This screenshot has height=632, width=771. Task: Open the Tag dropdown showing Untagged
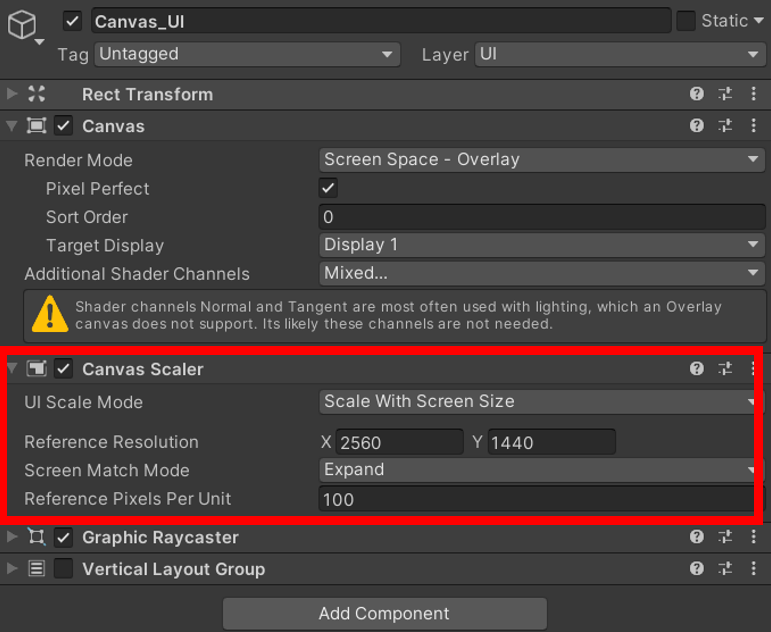coord(247,54)
